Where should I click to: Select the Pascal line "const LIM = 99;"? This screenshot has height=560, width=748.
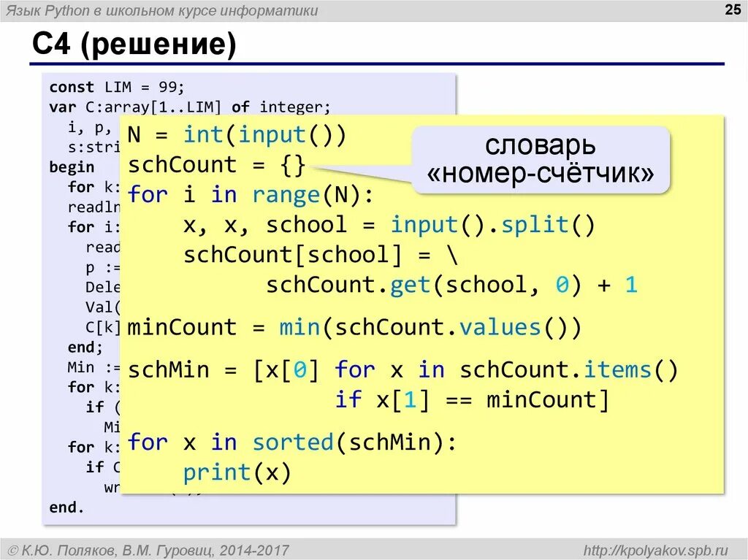(x=116, y=87)
